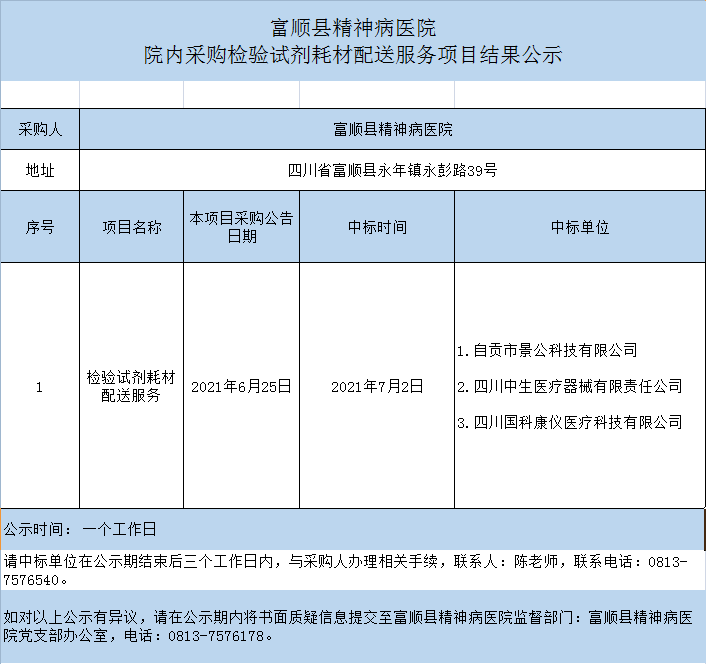The image size is (706, 664).
Task: Select the winner 四川国科康仪医疗科技有限公司
Action: click(569, 422)
